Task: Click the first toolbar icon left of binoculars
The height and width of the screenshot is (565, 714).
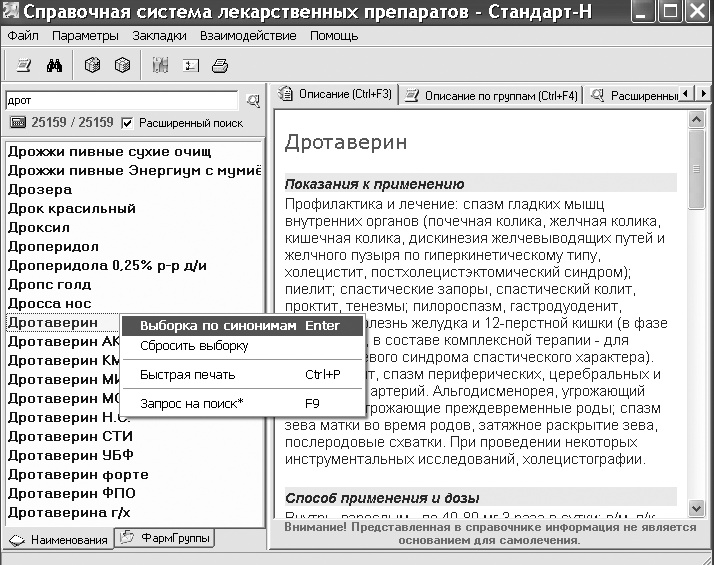Action: 24,66
